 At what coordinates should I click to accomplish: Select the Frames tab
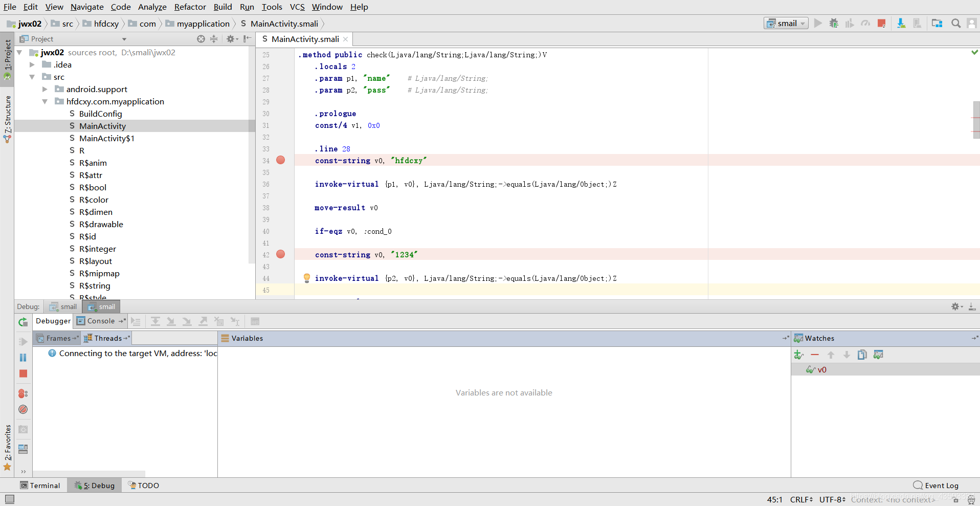coord(57,338)
